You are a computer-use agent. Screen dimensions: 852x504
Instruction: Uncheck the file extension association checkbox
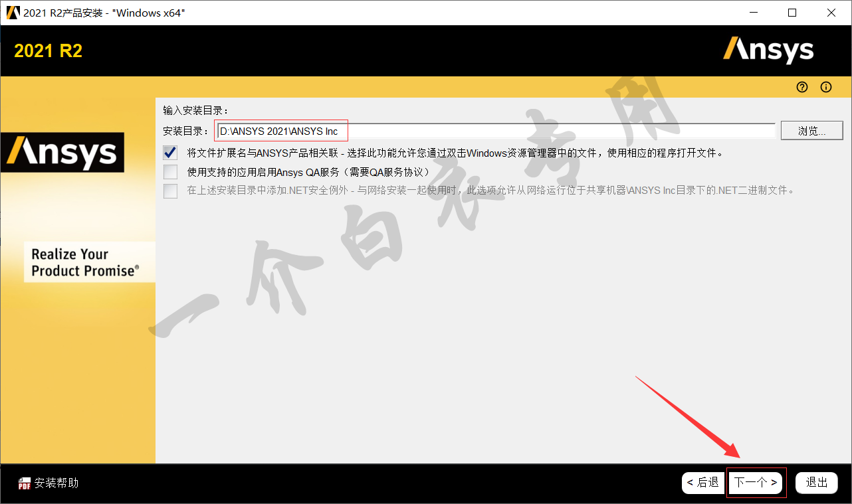171,153
